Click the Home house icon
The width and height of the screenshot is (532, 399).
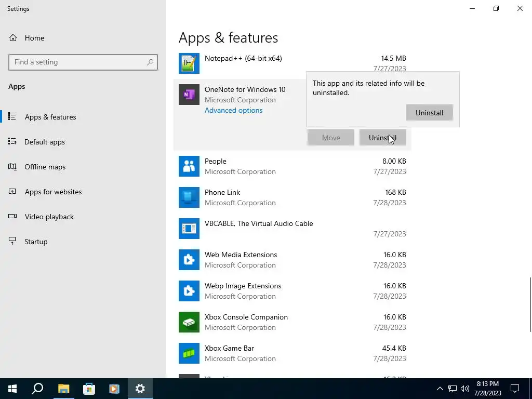click(13, 38)
